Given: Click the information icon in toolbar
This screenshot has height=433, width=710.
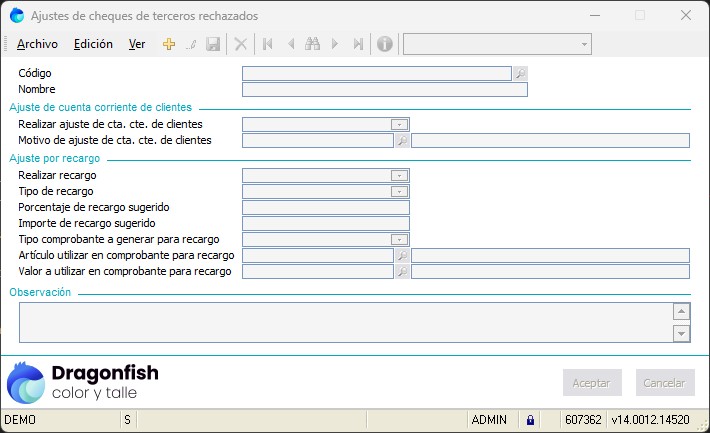Looking at the screenshot, I should click(384, 44).
